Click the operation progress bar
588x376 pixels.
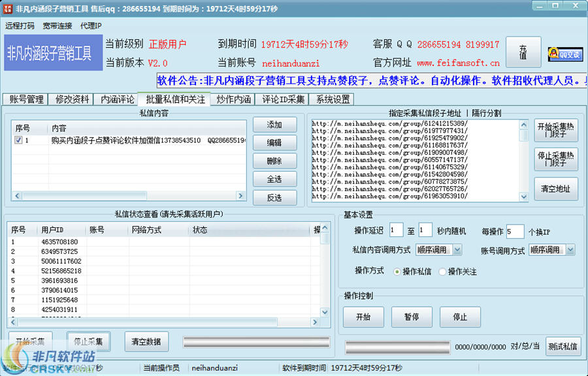[x=397, y=347]
